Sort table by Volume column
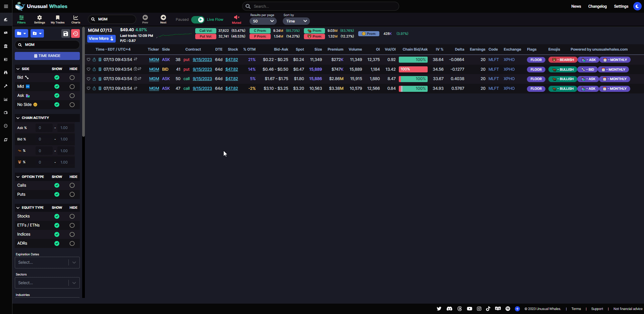 point(355,49)
